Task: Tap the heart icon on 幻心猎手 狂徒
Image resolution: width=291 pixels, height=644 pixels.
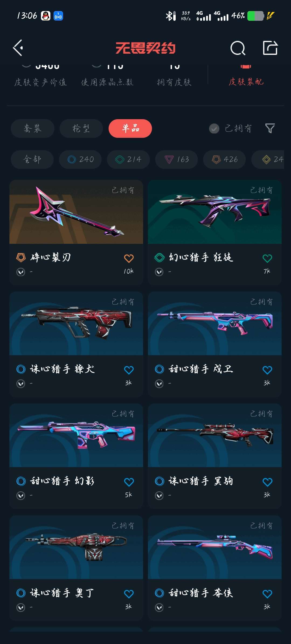Action: pyautogui.click(x=267, y=258)
